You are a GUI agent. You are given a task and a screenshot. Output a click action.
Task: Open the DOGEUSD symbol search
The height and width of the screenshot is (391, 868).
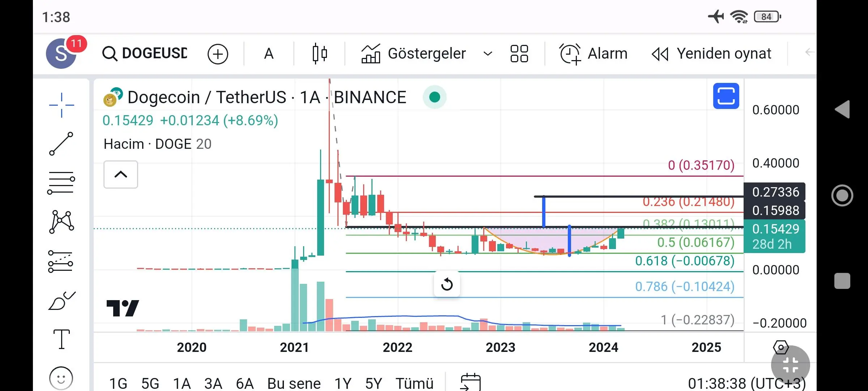click(x=145, y=54)
